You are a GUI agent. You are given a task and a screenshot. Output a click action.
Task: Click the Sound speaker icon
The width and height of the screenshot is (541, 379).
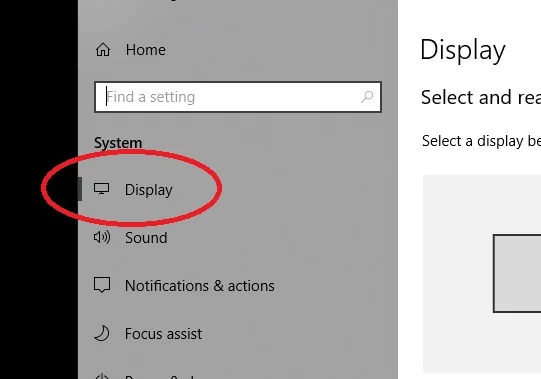pyautogui.click(x=102, y=237)
